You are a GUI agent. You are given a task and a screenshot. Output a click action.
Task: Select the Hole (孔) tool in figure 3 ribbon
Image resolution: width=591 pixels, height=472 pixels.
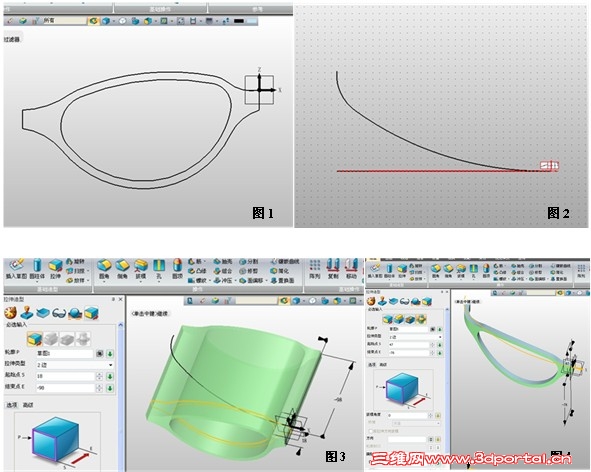(159, 269)
